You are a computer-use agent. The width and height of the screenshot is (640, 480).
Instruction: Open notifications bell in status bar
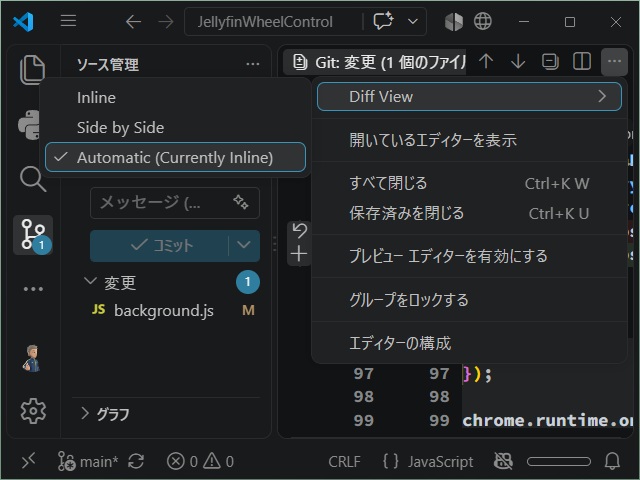(x=612, y=462)
